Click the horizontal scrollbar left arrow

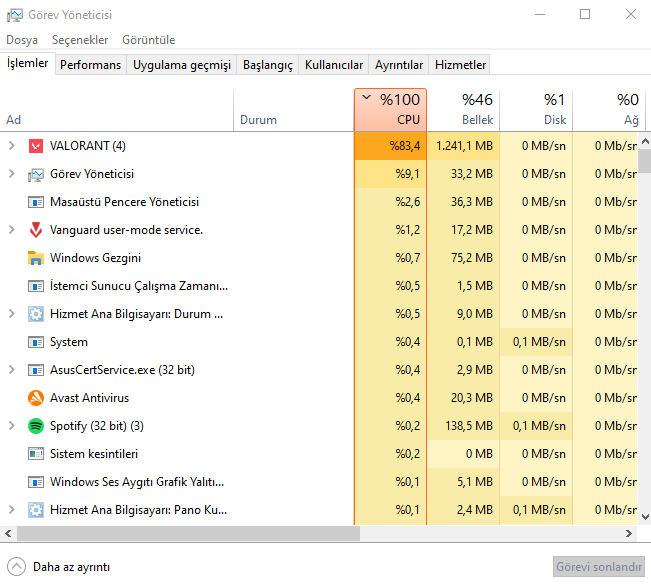coord(8,533)
